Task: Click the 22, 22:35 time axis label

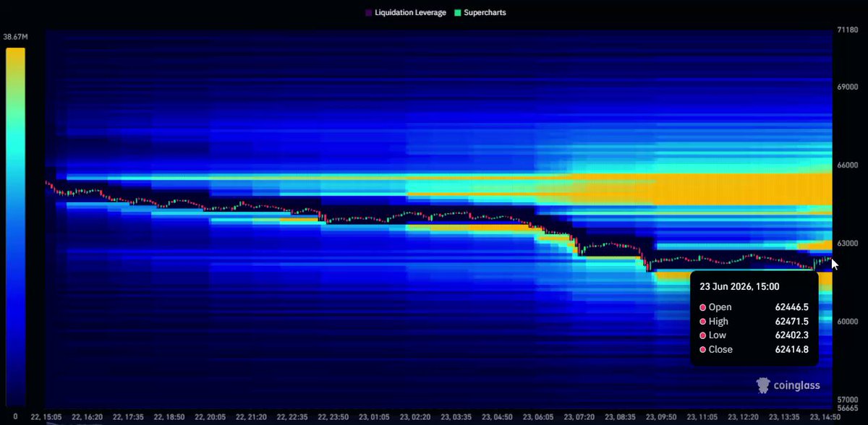Action: (x=293, y=417)
